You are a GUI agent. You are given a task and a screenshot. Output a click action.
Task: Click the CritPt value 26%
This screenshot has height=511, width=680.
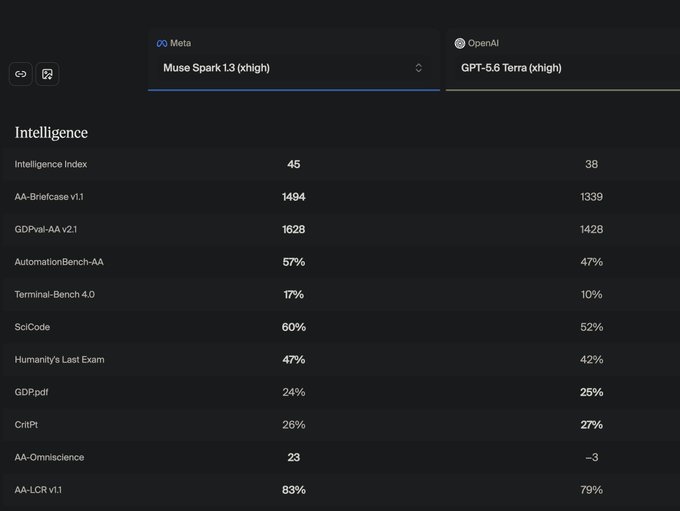[x=294, y=425]
